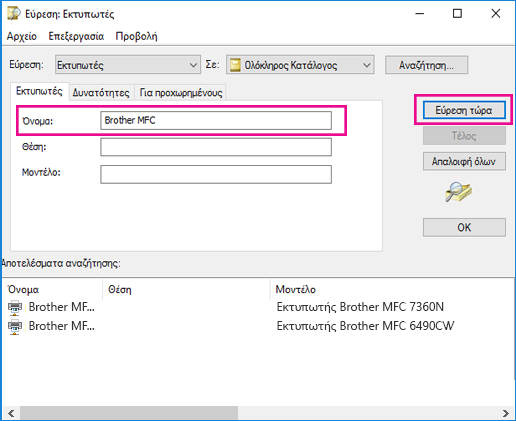516x421 pixels.
Task: Click the Θέση input field
Action: tap(216, 147)
